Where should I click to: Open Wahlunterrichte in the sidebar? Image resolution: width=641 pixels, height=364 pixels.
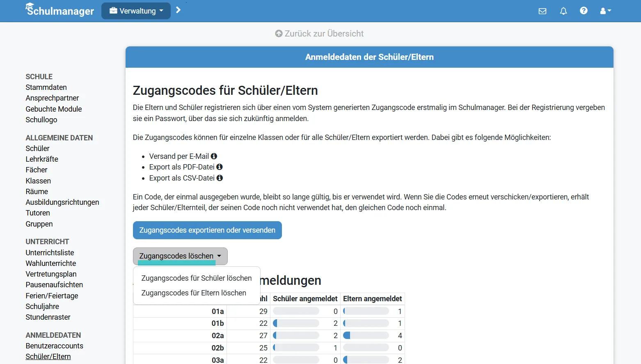point(51,263)
